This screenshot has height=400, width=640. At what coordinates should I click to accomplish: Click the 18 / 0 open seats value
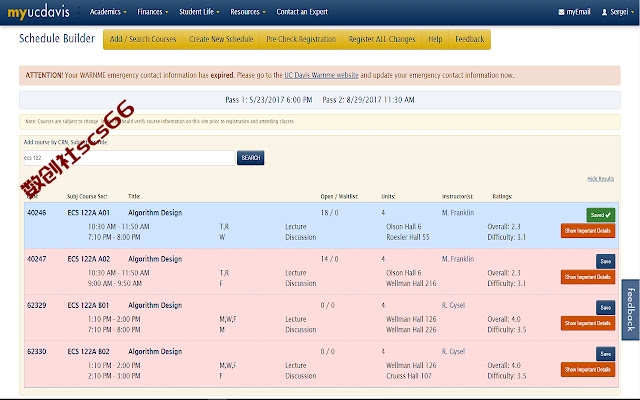pos(329,213)
